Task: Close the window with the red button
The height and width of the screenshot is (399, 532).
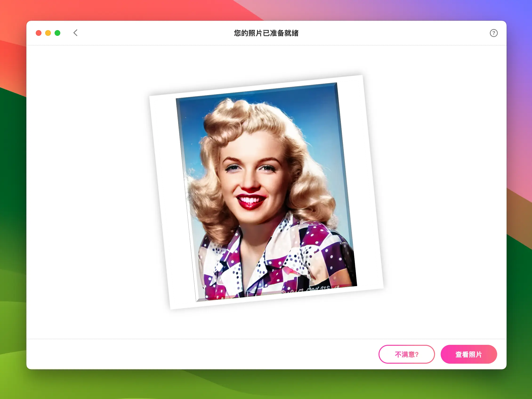Action: (x=38, y=33)
